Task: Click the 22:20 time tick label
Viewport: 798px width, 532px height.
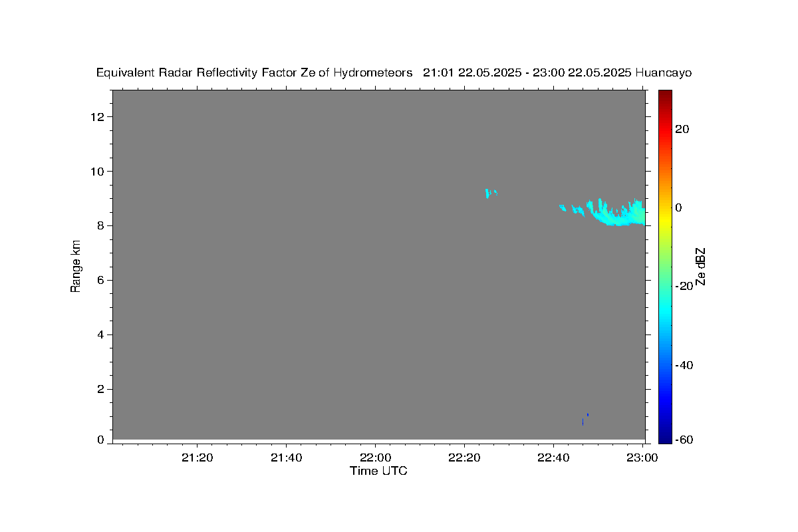Action: pyautogui.click(x=464, y=458)
